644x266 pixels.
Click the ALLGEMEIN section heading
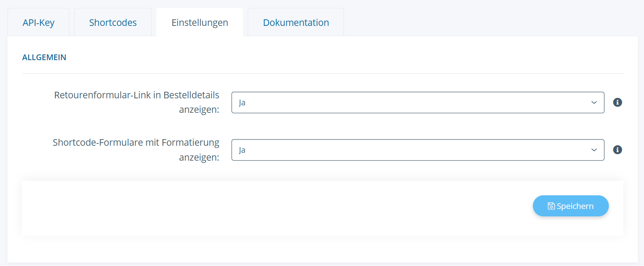[44, 58]
